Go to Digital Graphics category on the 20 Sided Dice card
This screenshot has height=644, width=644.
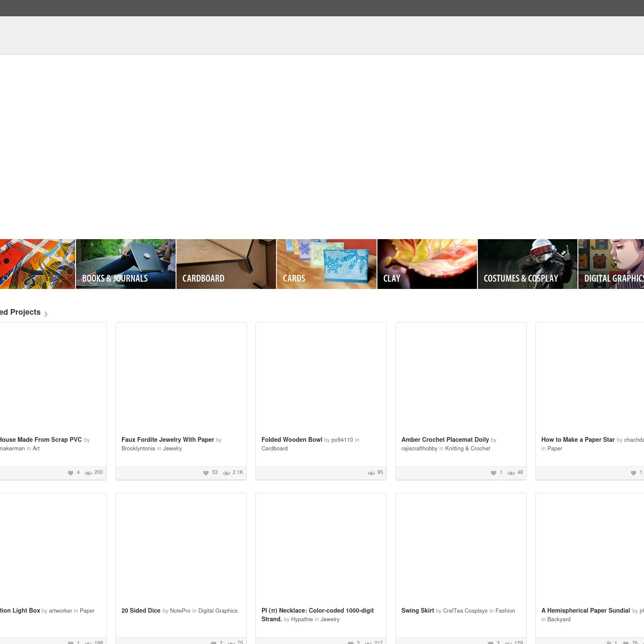point(218,611)
